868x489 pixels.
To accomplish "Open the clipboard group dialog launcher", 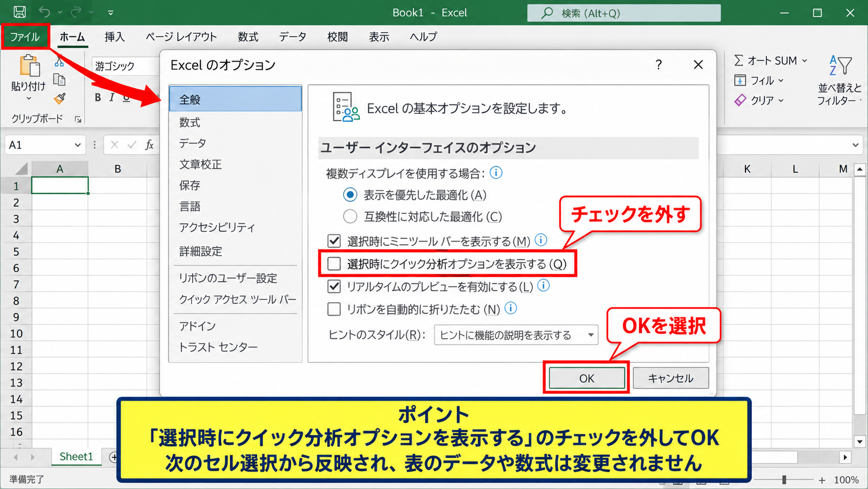I will tap(78, 120).
